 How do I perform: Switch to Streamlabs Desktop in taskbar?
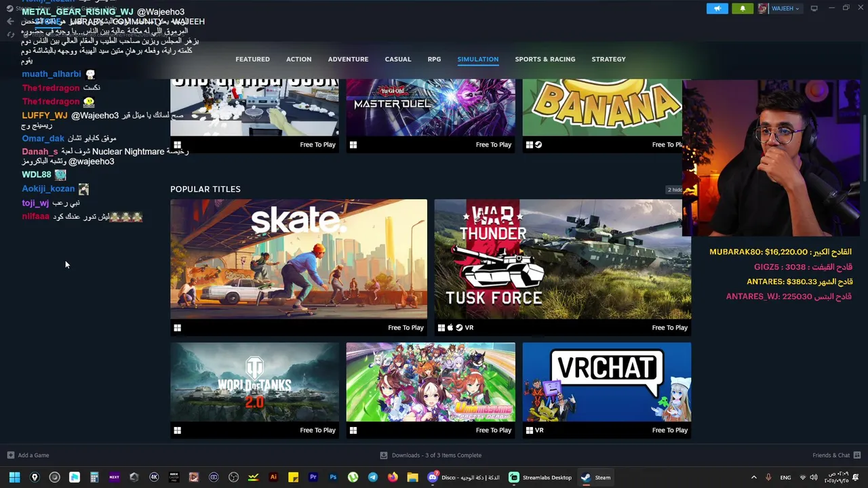click(x=540, y=477)
